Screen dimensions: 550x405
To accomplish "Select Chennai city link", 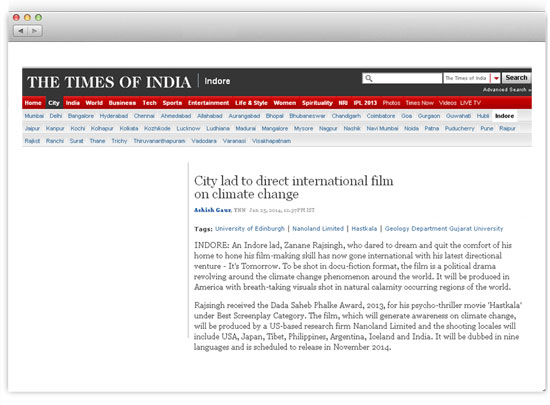I will [x=144, y=116].
